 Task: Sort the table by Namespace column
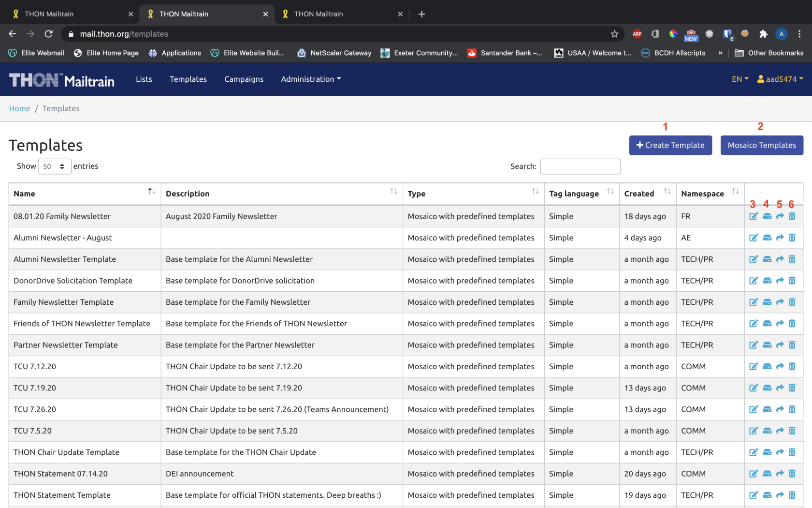coord(710,194)
